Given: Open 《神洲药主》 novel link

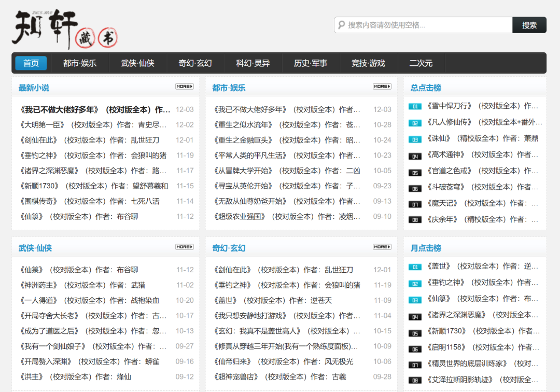Looking at the screenshot, I should (82, 285).
